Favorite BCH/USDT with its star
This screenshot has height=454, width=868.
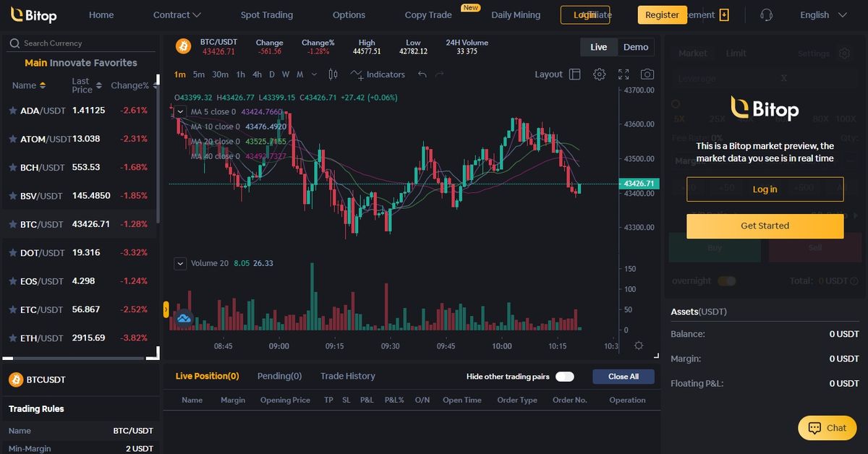(x=13, y=167)
